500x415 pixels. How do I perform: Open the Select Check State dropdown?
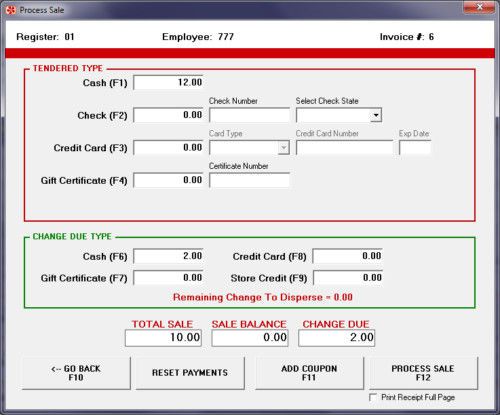click(x=376, y=115)
